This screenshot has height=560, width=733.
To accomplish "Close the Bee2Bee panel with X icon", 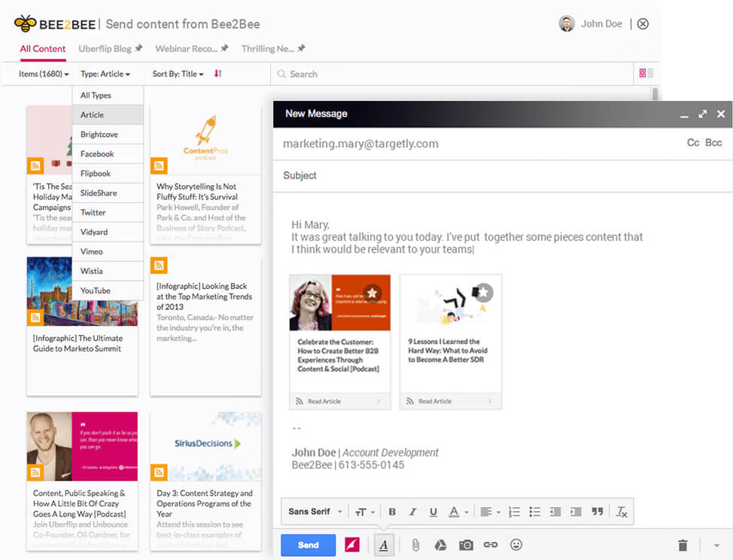I will (x=643, y=24).
